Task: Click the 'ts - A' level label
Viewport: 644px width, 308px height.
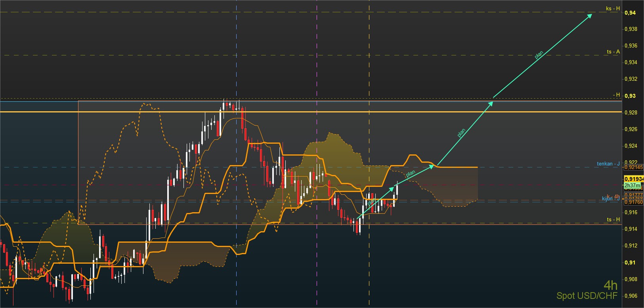Action: 613,52
